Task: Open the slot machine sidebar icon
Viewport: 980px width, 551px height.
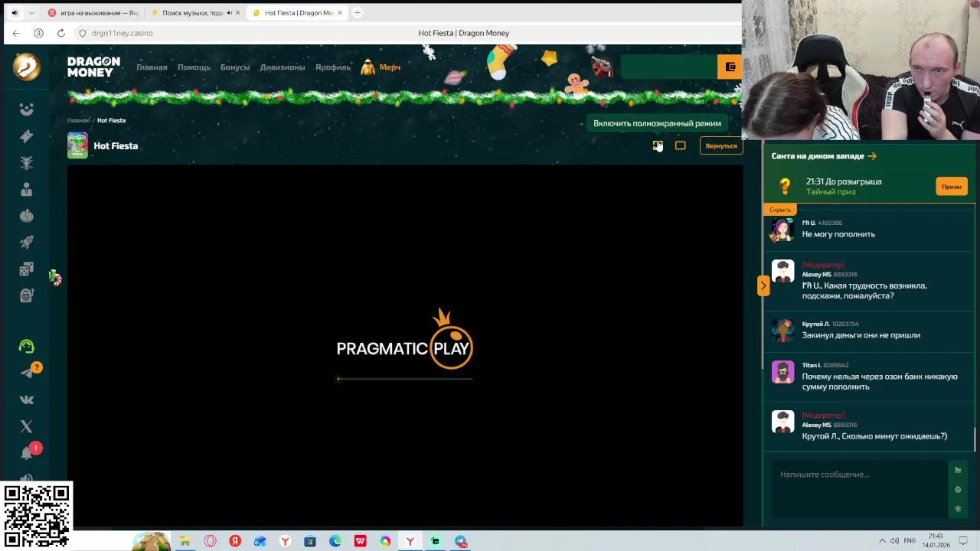Action: pos(27,295)
